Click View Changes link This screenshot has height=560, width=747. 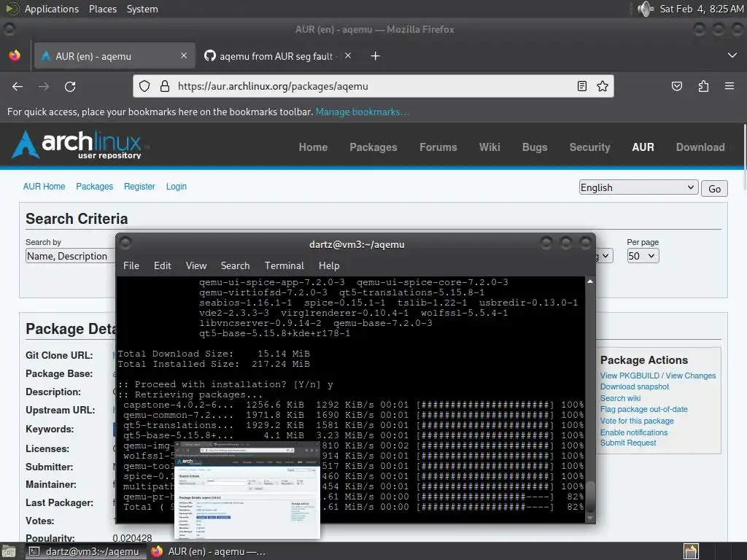690,376
